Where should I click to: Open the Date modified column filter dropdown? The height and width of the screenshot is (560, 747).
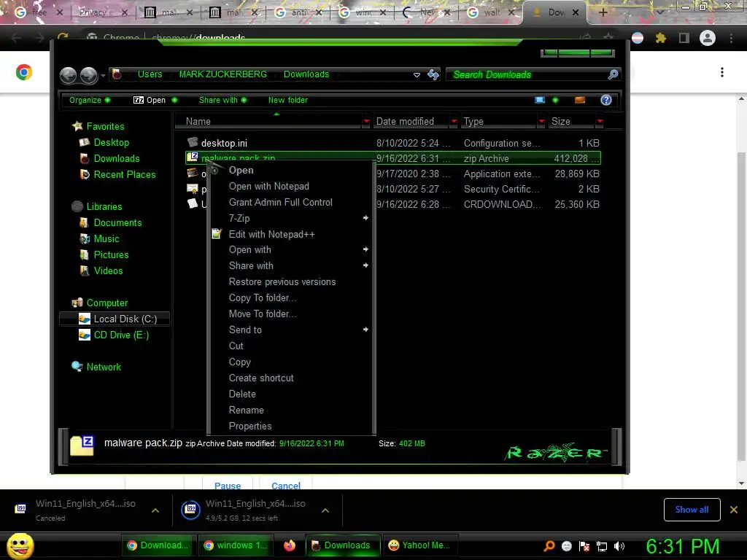pos(454,122)
